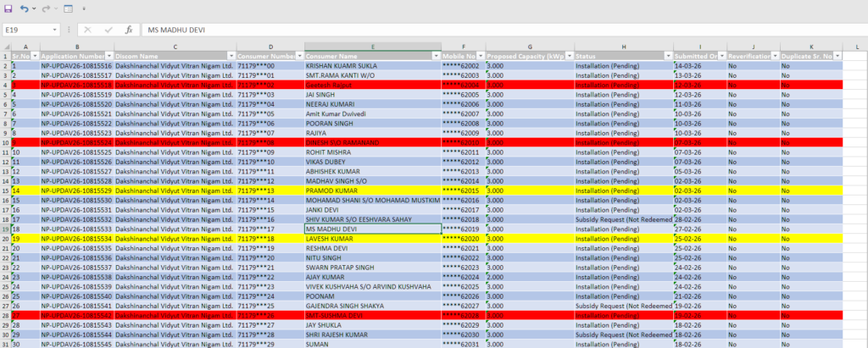Click cell SUMAN in consumer names
The width and height of the screenshot is (868, 348).
point(373,344)
